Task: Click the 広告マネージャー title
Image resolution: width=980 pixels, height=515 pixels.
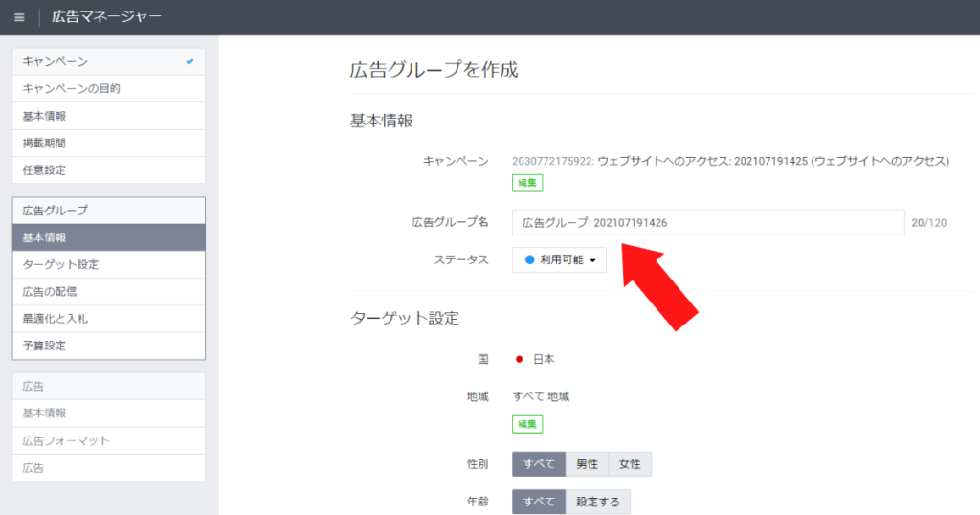Action: pyautogui.click(x=106, y=17)
